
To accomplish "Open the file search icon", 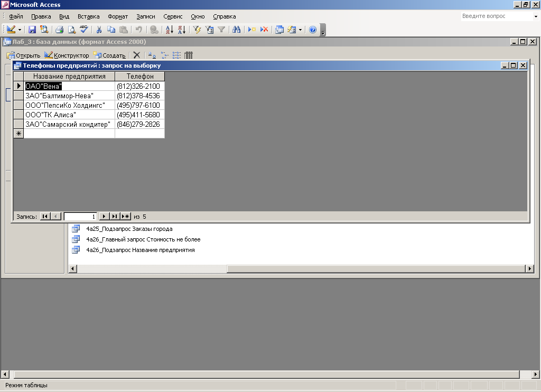I will (x=44, y=30).
